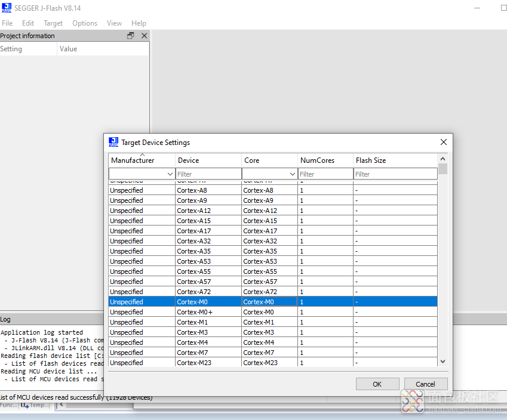The image size is (507, 420).
Task: Close the Target Device Settings dialog
Action: [444, 142]
